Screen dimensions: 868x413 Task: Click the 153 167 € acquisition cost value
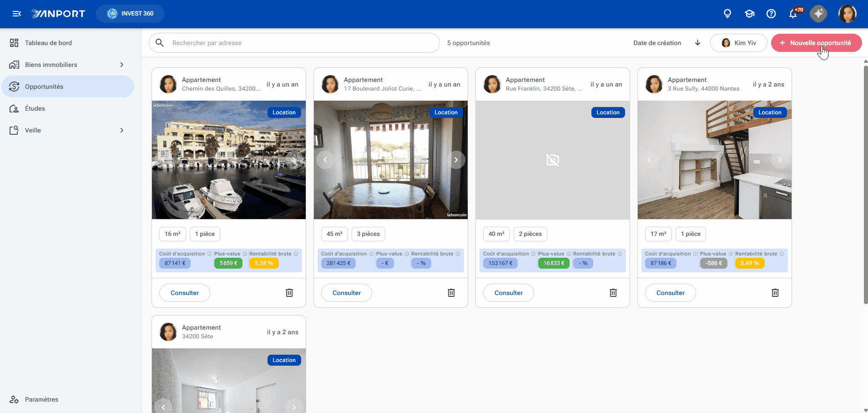click(x=500, y=263)
